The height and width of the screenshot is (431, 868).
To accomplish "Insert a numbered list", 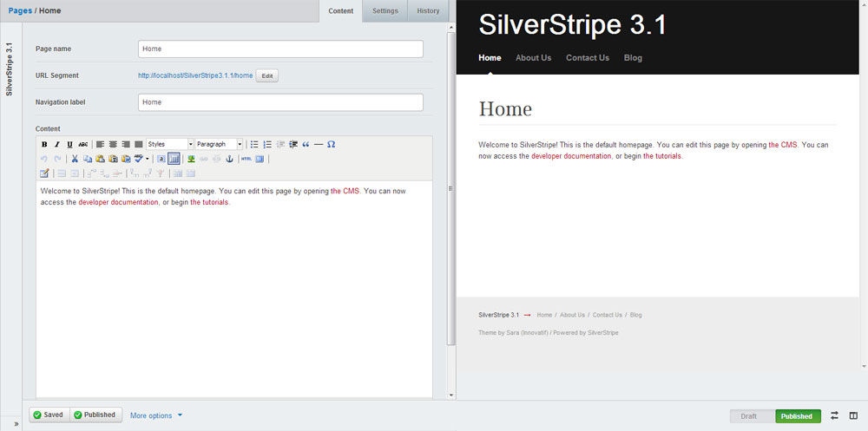I will (x=267, y=144).
